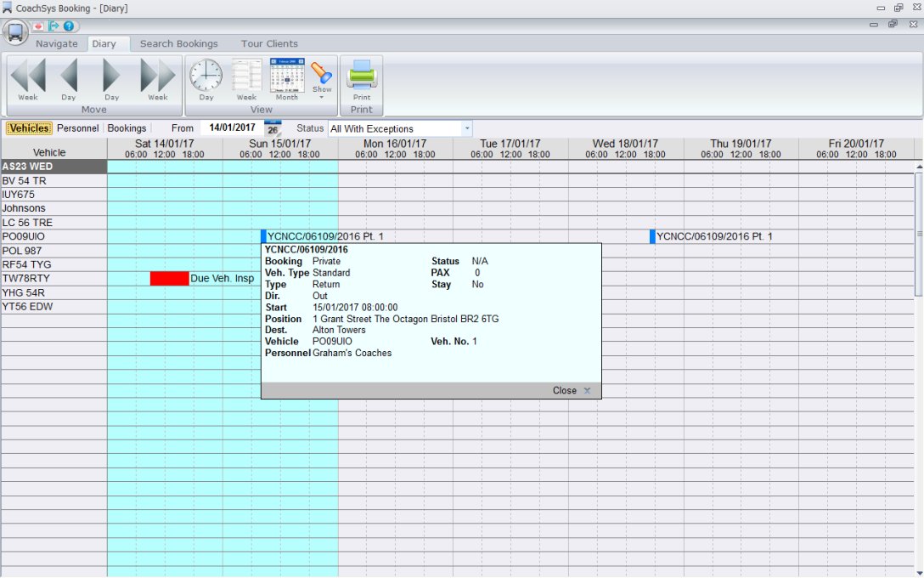924x578 pixels.
Task: Open the From date calendar picker
Action: pos(273,128)
